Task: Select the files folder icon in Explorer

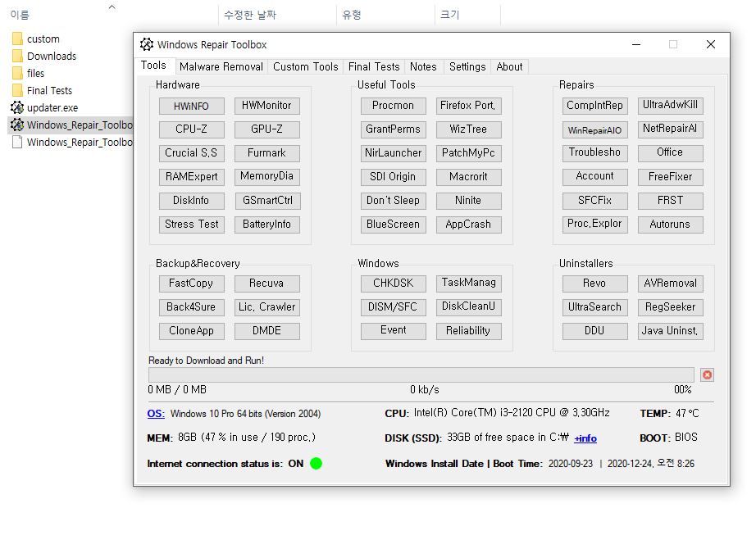Action: pos(17,73)
